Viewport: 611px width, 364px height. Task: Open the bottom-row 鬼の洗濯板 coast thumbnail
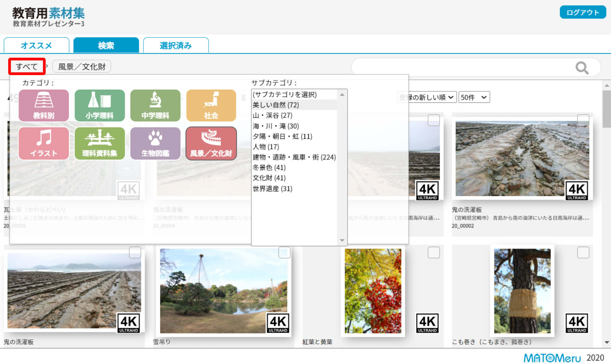pyautogui.click(x=74, y=291)
